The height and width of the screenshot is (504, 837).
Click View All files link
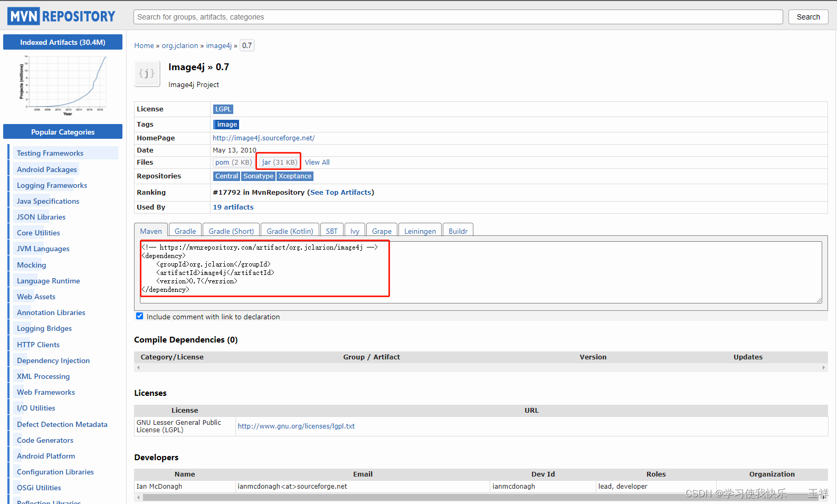tap(317, 162)
